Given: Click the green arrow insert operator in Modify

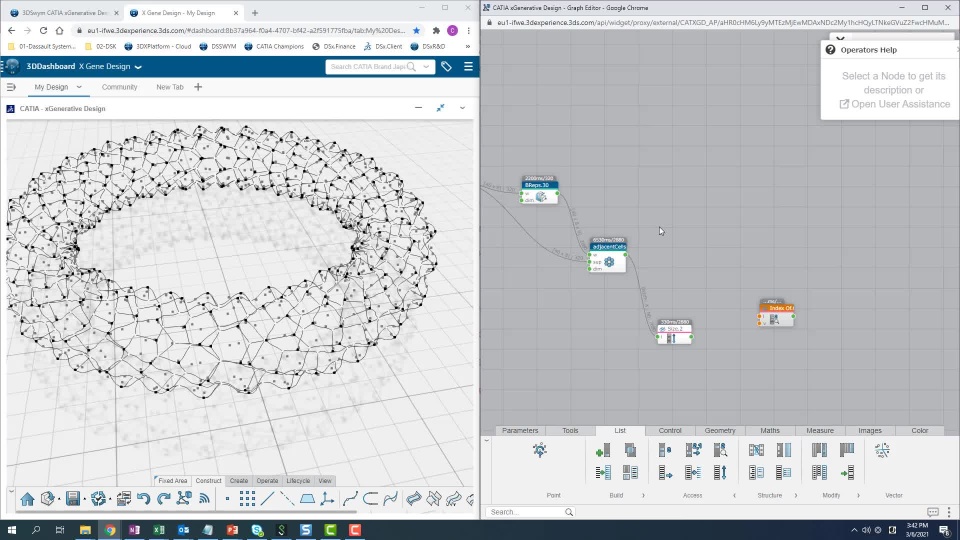Looking at the screenshot, I should pos(847,473).
